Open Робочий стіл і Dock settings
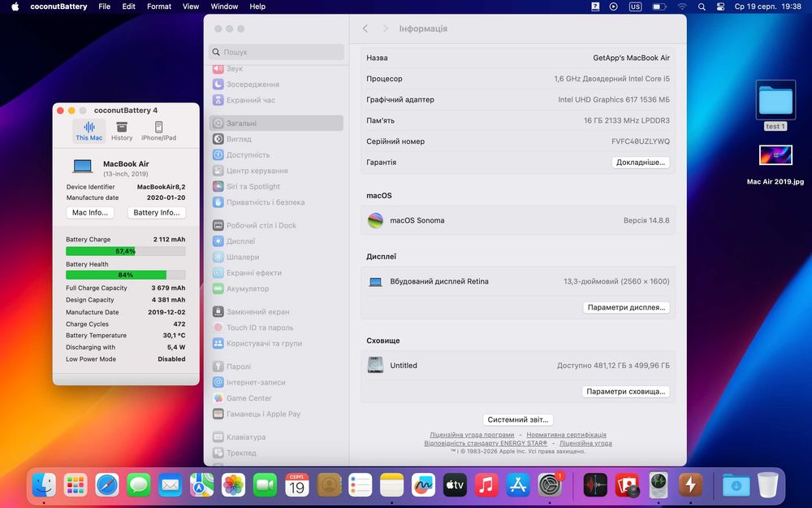Viewport: 812px width, 508px height. (x=277, y=225)
